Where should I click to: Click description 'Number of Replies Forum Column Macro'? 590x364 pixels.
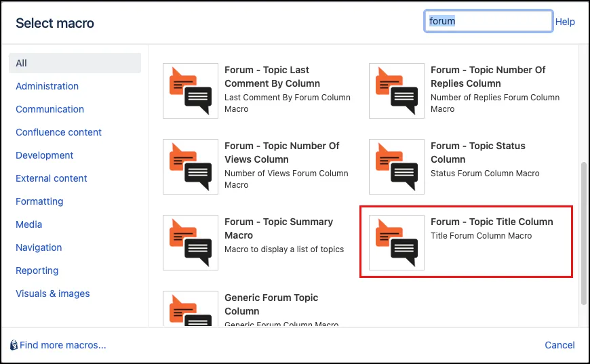point(495,103)
